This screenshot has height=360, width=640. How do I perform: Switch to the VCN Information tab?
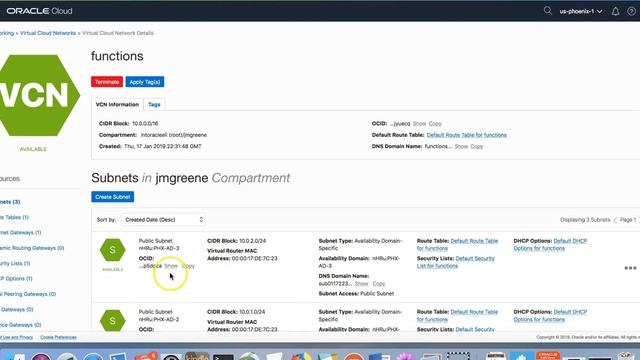(x=117, y=104)
